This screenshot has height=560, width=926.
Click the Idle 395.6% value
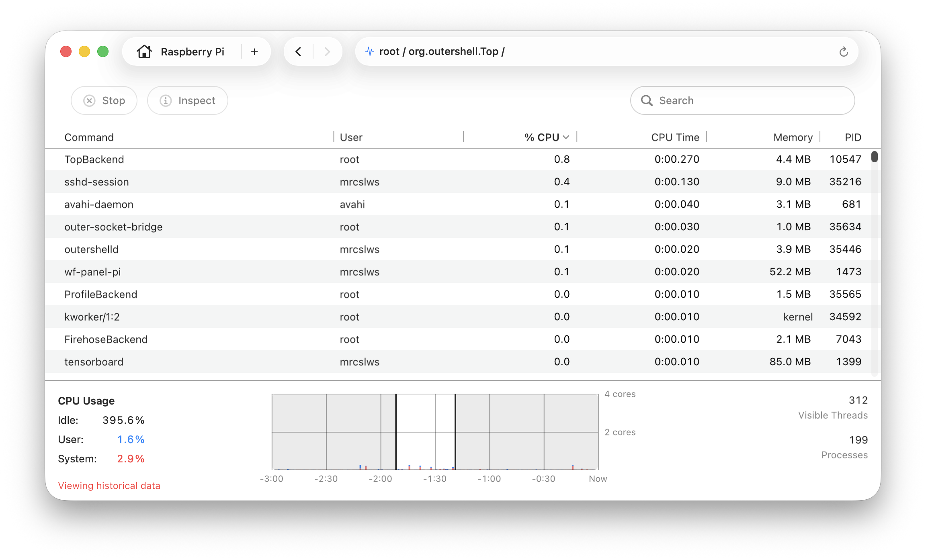[123, 420]
